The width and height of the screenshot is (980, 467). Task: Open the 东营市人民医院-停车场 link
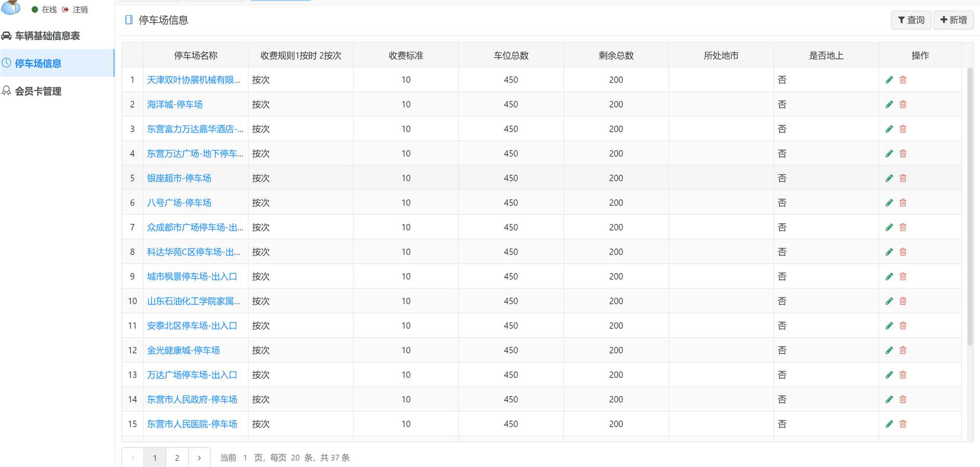[x=192, y=424]
